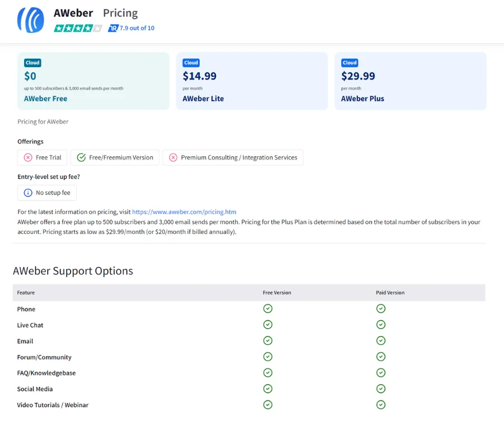Click the Video Tutorials / Webinar label
The image size is (504, 430).
pyautogui.click(x=53, y=405)
